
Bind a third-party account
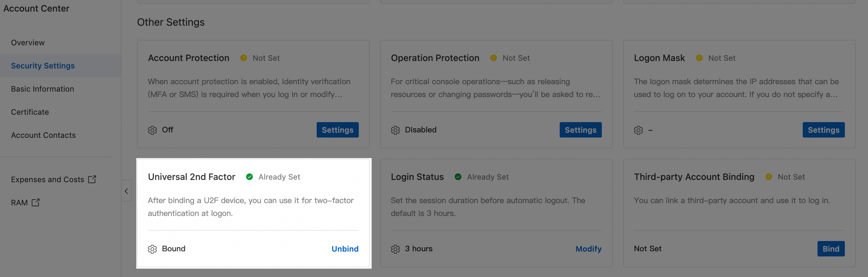[x=831, y=249]
